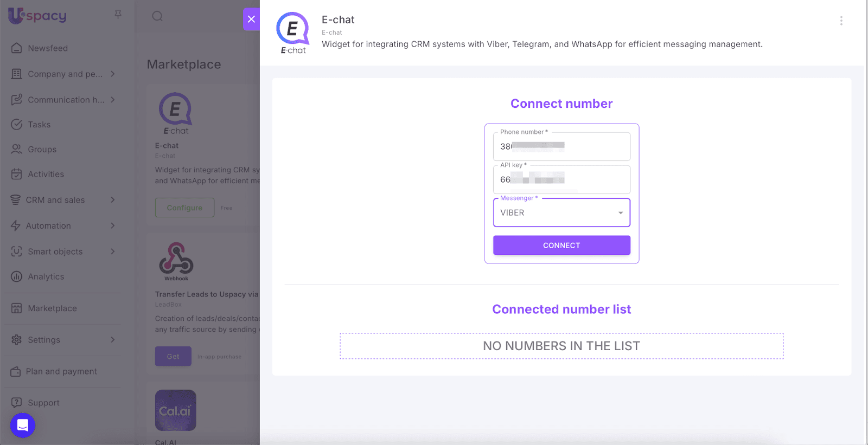
Task: Click the Configure button for E-chat
Action: (184, 208)
